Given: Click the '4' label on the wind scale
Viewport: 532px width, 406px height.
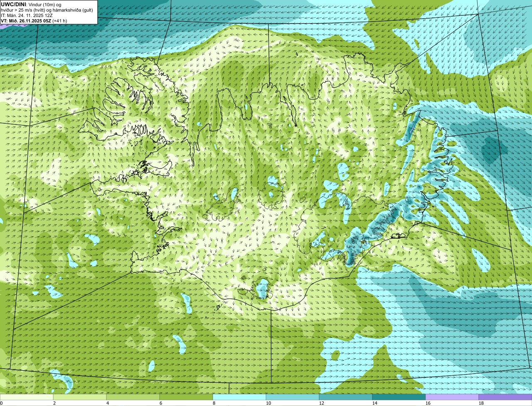Looking at the screenshot, I should [108, 403].
